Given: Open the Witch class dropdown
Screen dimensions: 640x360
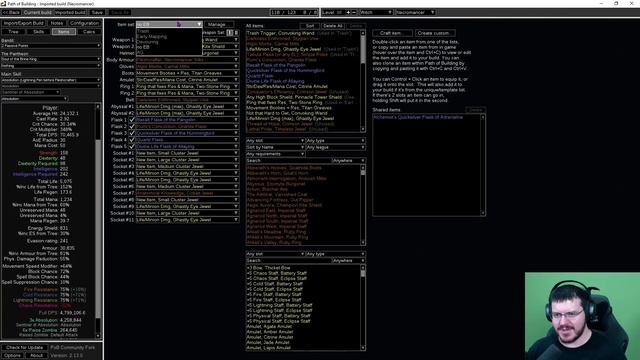Looking at the screenshot, I should coord(376,12).
